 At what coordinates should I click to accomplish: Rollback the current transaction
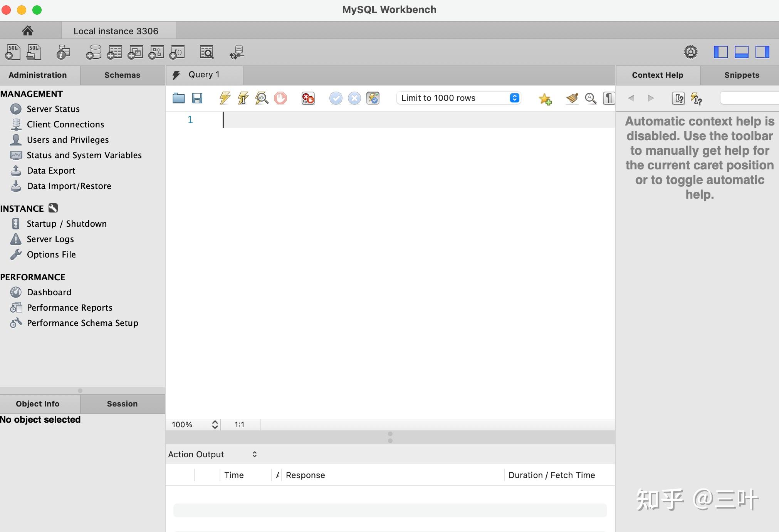(x=354, y=98)
